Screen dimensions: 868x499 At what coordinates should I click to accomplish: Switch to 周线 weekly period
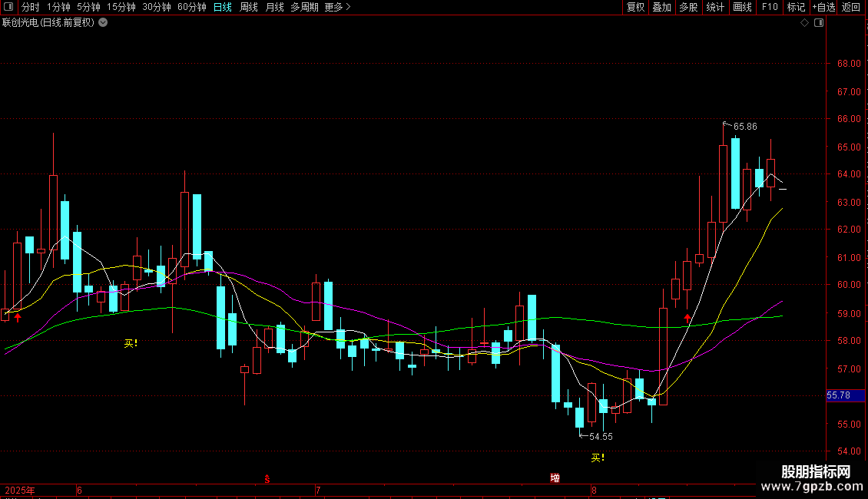pos(249,7)
